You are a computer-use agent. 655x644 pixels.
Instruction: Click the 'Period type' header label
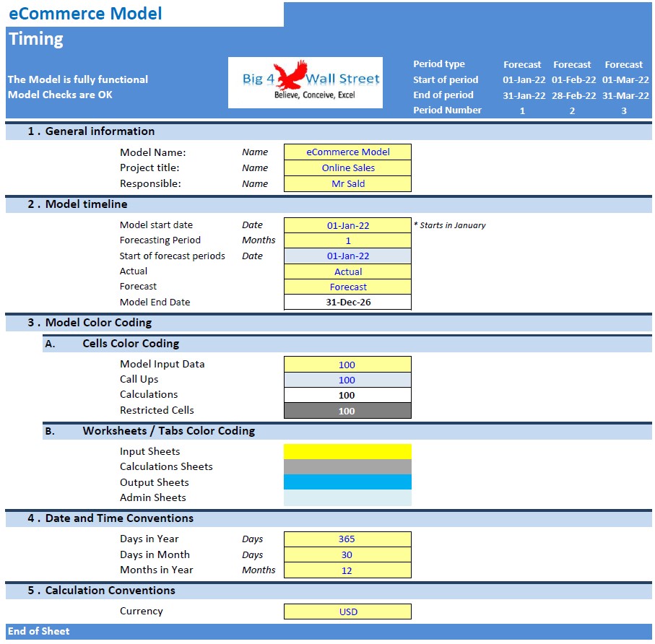(439, 64)
